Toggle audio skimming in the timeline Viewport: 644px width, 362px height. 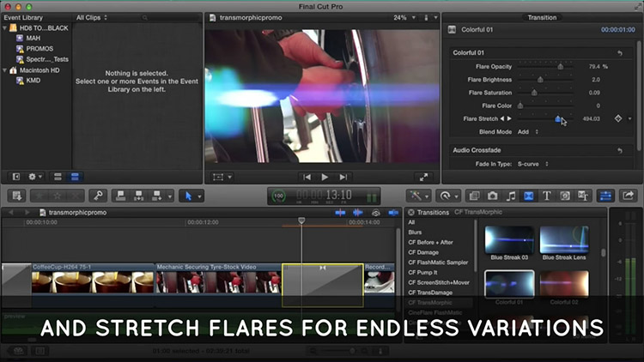358,212
